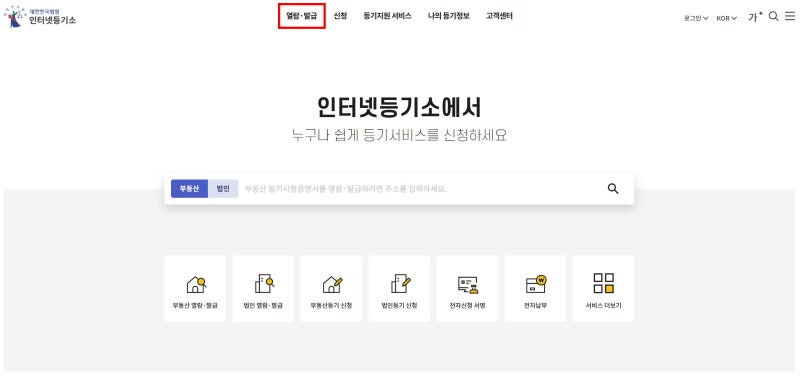Open the 등기지원 서비스 menu
Image resolution: width=800 pixels, height=377 pixels.
(387, 16)
